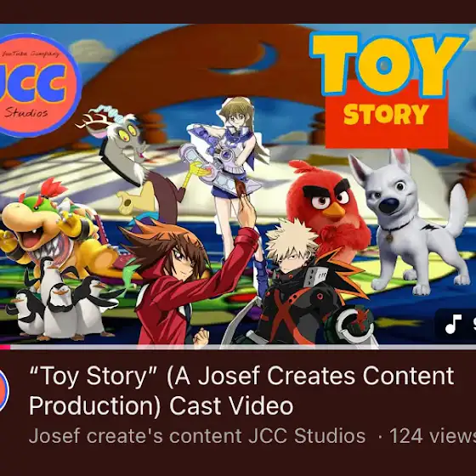Click the Studios script text in logo

pos(26,113)
